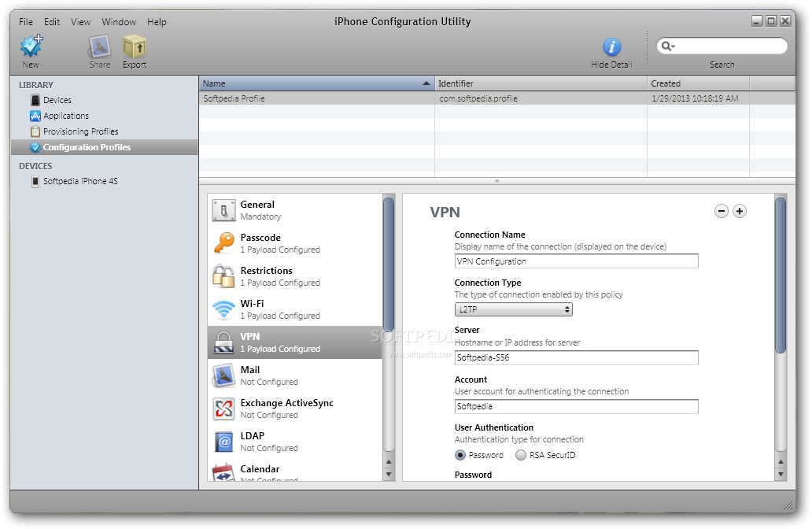The image size is (812, 529).
Task: Click the Applications sidebar icon
Action: click(x=35, y=116)
